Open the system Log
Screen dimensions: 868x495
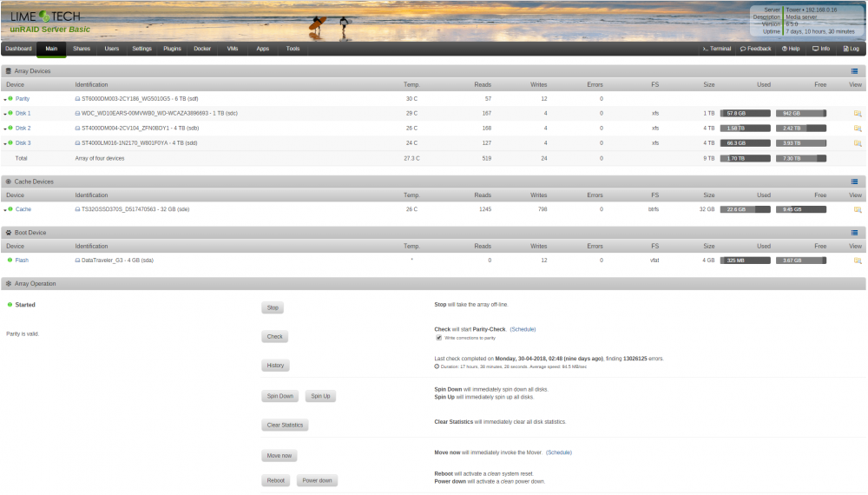coord(851,49)
